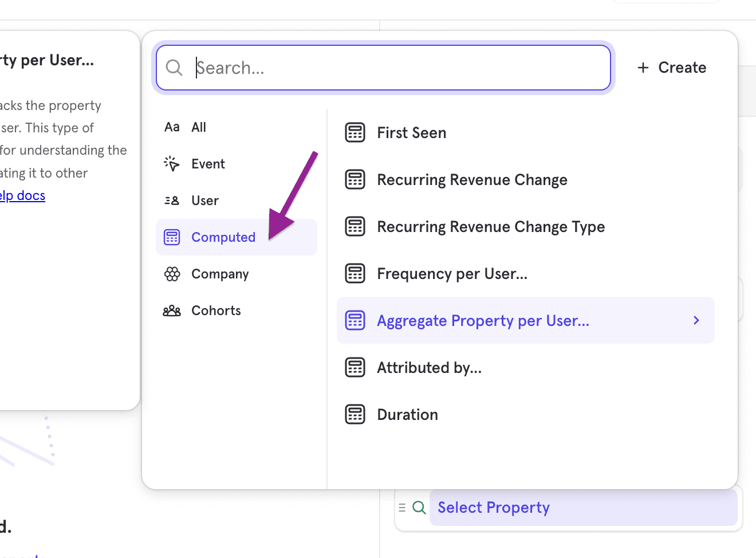Open the Attributed by… option

point(429,368)
